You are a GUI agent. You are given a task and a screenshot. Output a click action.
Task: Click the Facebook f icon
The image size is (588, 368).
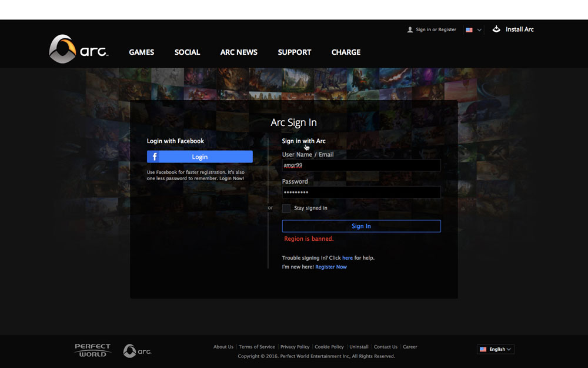154,157
